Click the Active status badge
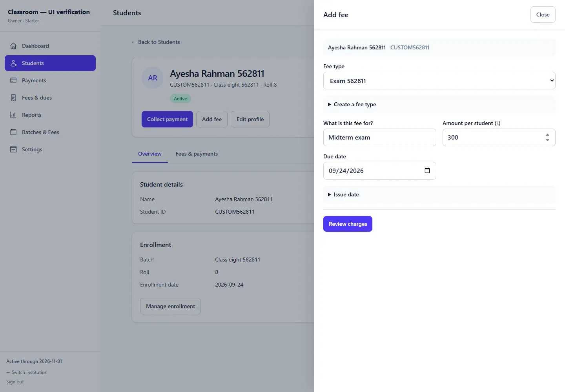The width and height of the screenshot is (565, 392). click(x=180, y=99)
